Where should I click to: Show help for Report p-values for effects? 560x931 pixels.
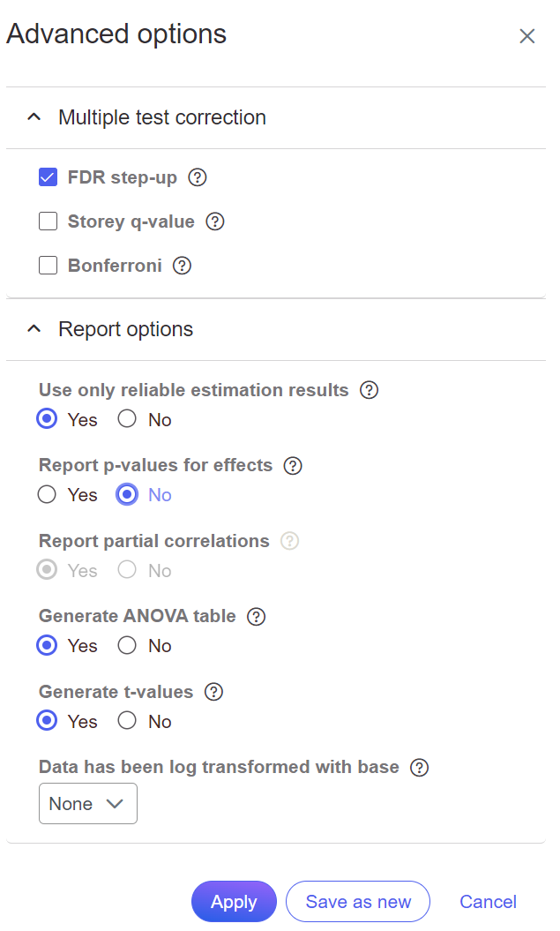click(294, 465)
